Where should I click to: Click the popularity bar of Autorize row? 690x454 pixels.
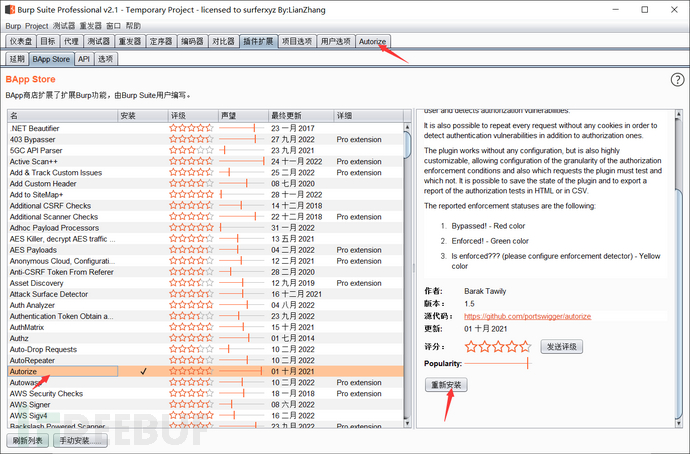242,371
